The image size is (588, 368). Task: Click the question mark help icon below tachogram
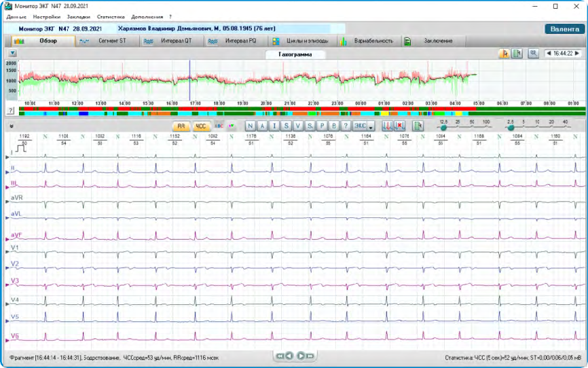click(x=11, y=110)
